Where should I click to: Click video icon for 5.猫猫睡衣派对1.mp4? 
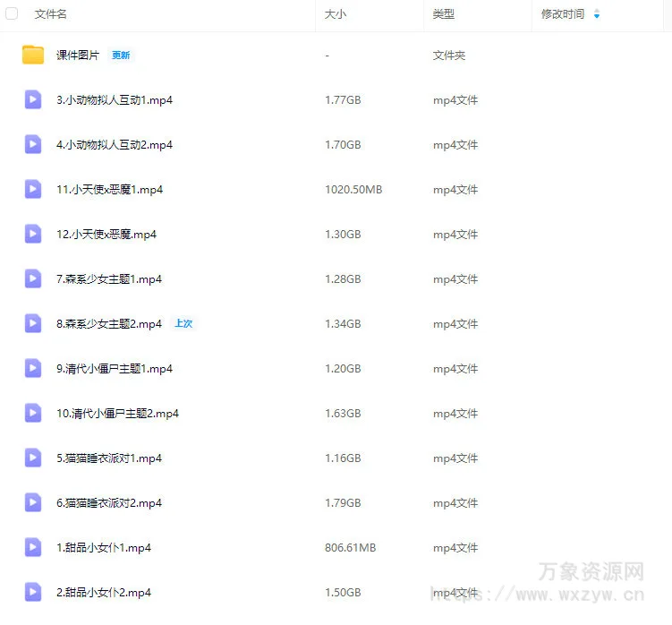[x=33, y=458]
